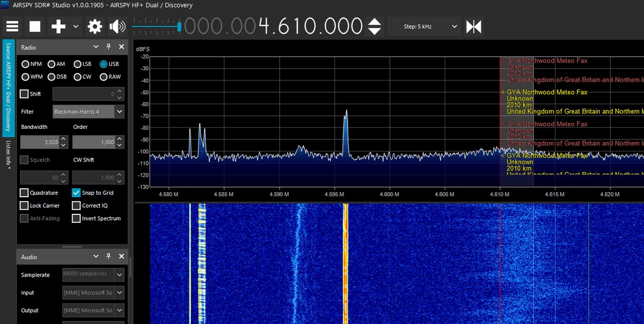Click the frequency down arrow
The width and height of the screenshot is (644, 324).
pos(374,31)
